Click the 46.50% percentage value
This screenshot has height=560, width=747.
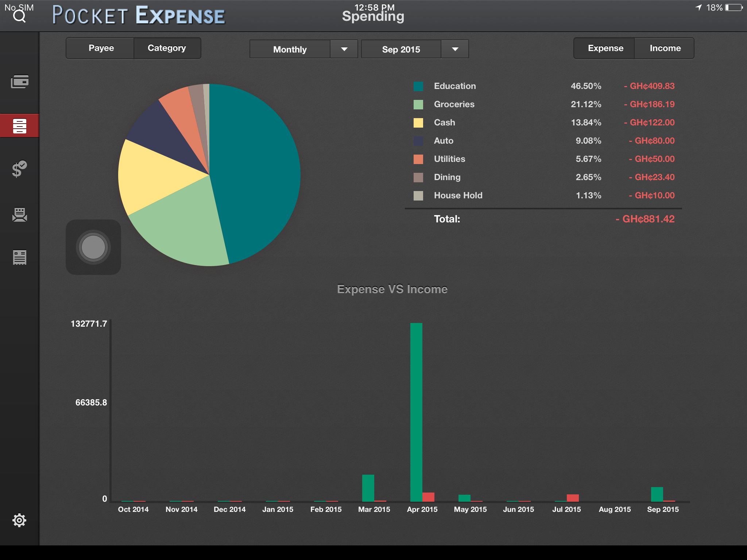click(586, 86)
